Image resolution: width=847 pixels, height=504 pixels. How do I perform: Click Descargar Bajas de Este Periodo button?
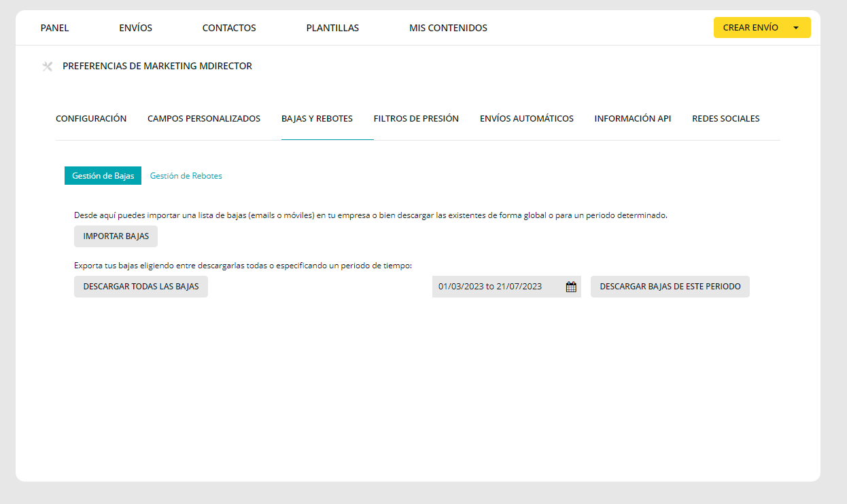point(670,287)
